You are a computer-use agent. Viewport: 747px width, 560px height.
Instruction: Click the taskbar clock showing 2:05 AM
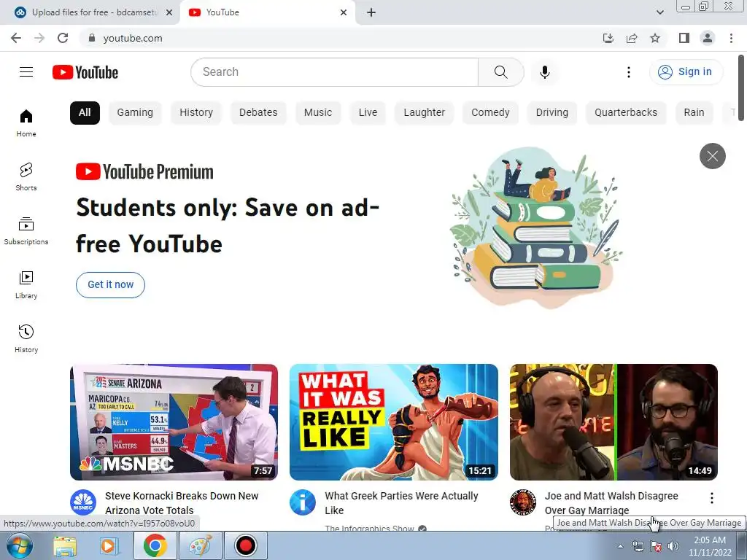(x=709, y=546)
